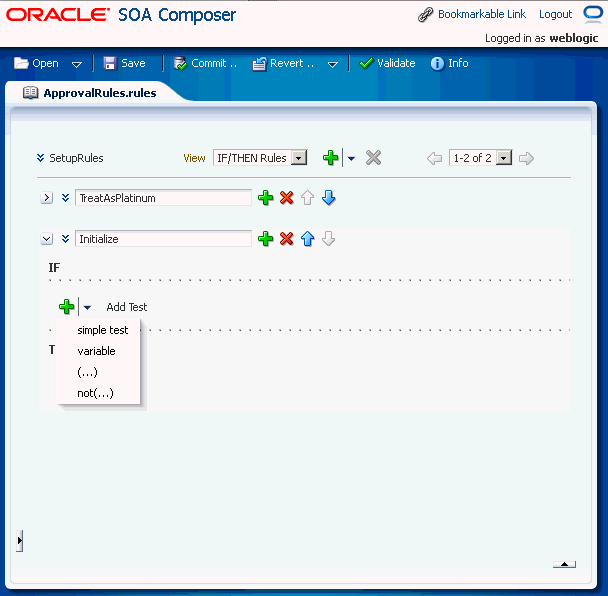Choose simple test from the popup menu
Viewport: 608px width, 596px height.
pos(102,330)
